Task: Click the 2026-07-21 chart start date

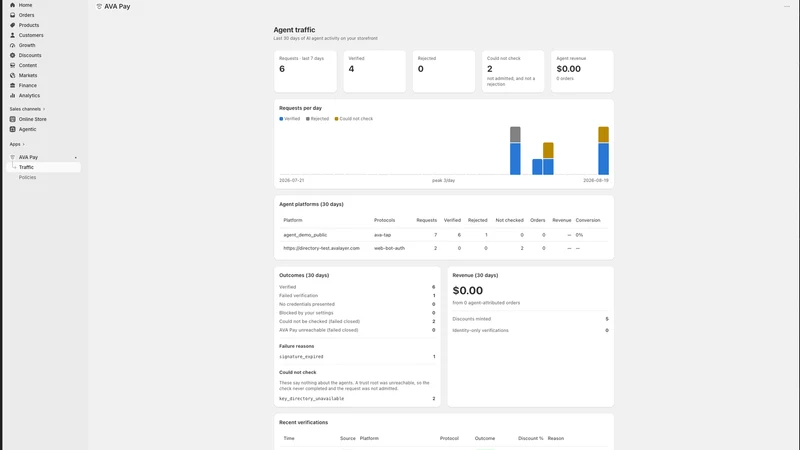Action: (292, 181)
